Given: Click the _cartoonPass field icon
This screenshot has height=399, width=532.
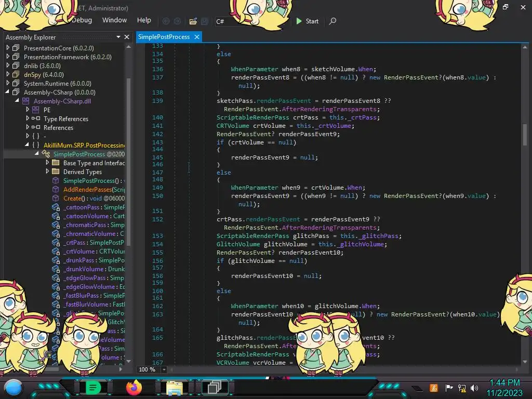Looking at the screenshot, I should click(56, 207).
